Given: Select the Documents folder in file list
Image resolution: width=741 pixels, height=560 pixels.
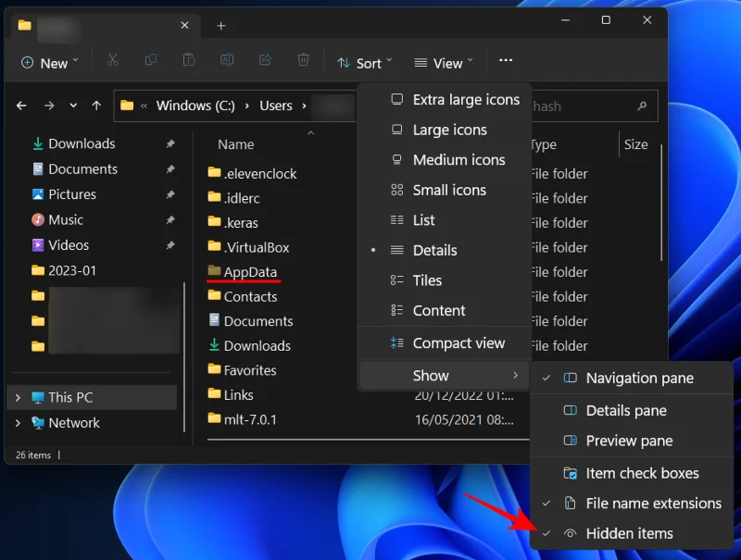Looking at the screenshot, I should pos(250,321).
